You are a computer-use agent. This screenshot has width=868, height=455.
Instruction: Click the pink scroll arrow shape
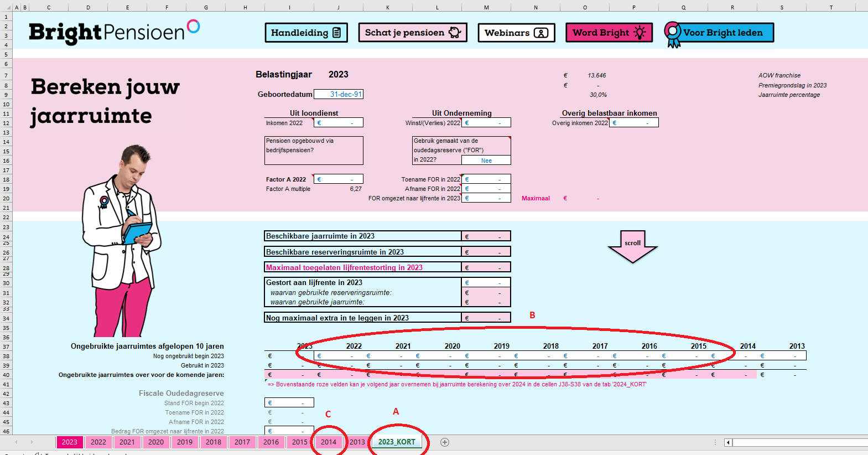pyautogui.click(x=633, y=246)
